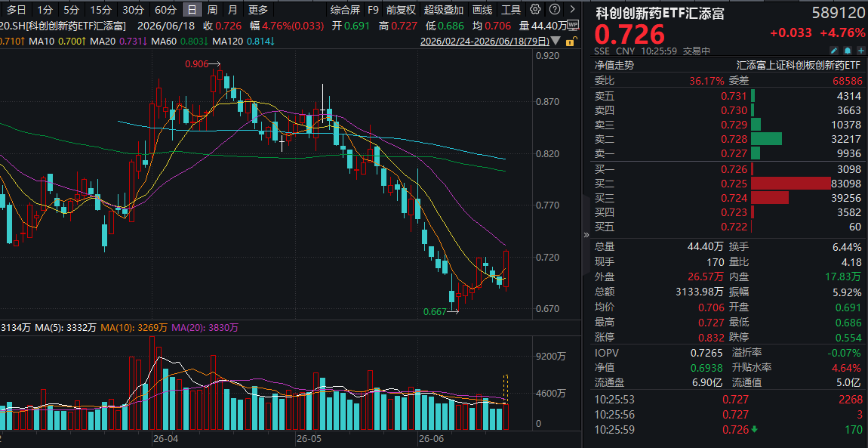Click 卖三 ask price 0.729
The width and height of the screenshot is (868, 448).
point(734,125)
